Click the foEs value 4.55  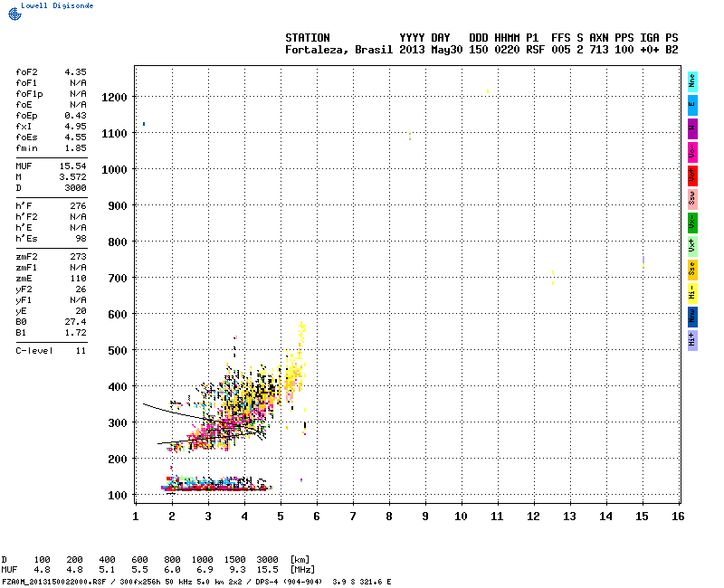pyautogui.click(x=75, y=138)
